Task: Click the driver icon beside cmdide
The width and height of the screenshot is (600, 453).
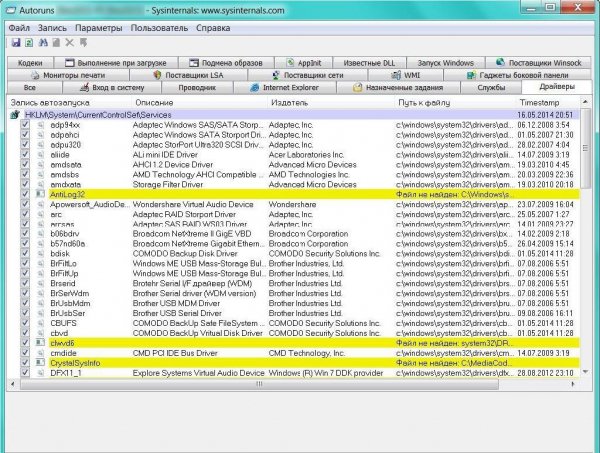Action: (x=41, y=353)
